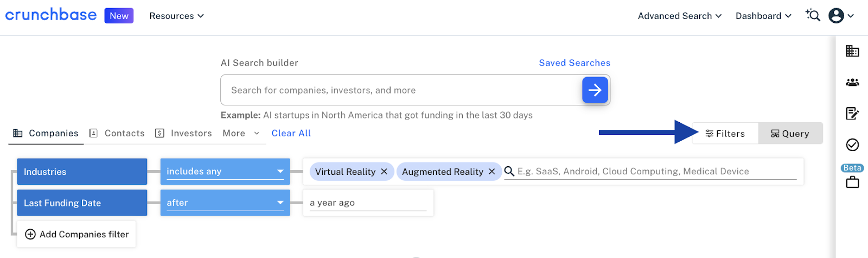Open the Beta briefcase icon in sidebar

click(x=852, y=182)
